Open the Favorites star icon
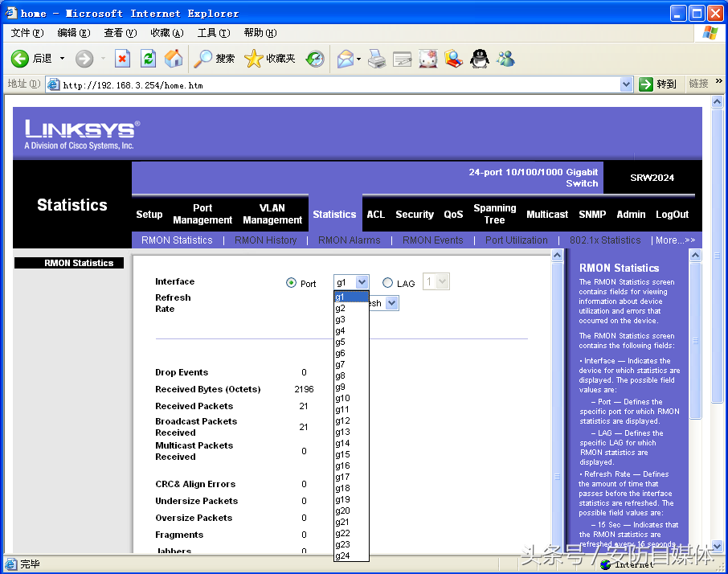 click(x=253, y=59)
